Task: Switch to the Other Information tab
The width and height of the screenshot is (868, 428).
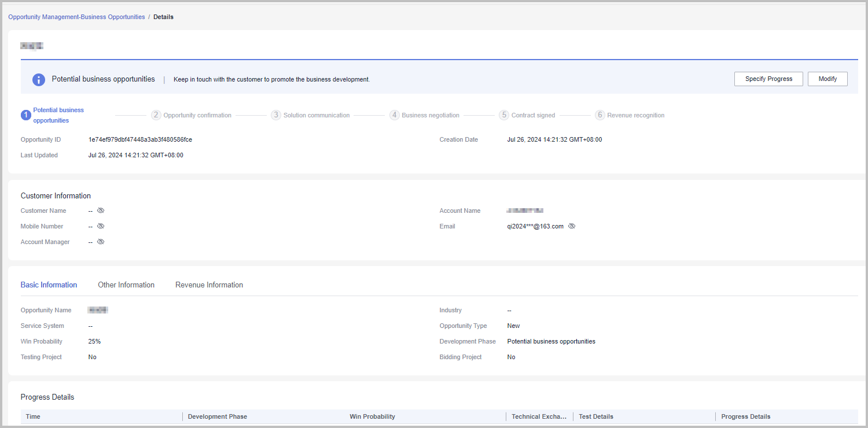Action: (x=126, y=285)
